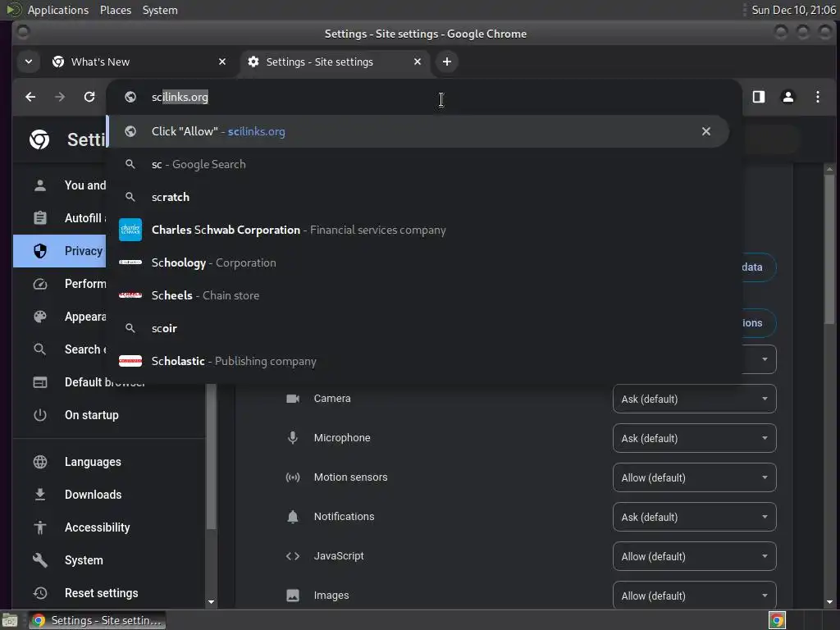Viewport: 840px width, 630px height.
Task: Click the Notifications bell icon
Action: click(x=293, y=517)
